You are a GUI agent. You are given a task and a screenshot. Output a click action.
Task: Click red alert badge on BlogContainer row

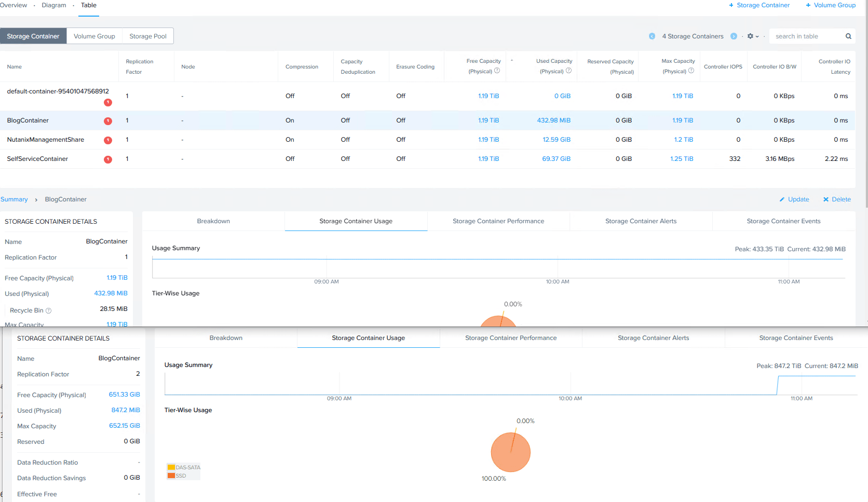click(108, 121)
